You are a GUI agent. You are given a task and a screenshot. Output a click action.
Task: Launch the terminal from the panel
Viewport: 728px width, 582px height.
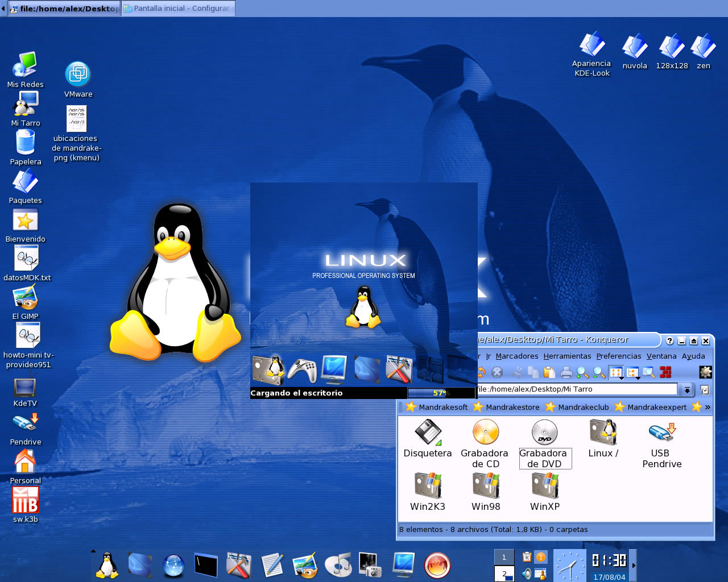point(206,565)
